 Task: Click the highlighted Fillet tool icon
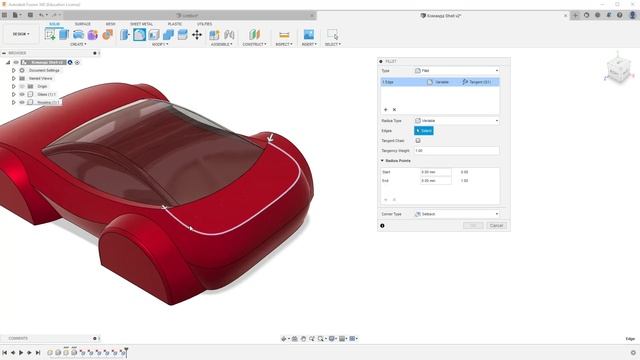tap(139, 34)
